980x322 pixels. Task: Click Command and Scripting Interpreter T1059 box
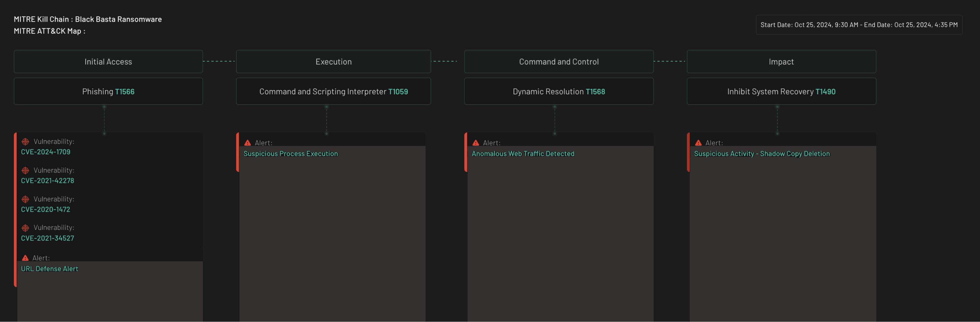click(x=333, y=92)
